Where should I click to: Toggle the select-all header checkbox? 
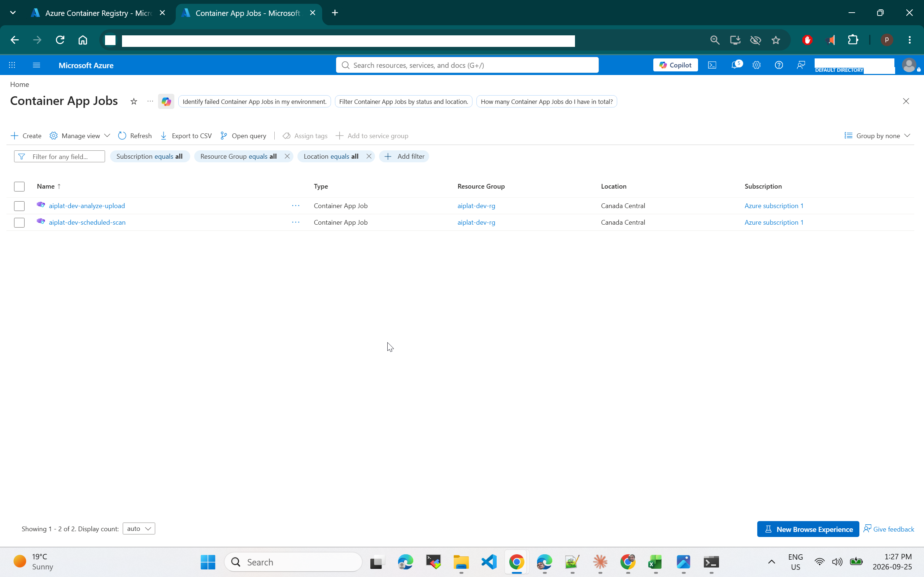(x=19, y=186)
